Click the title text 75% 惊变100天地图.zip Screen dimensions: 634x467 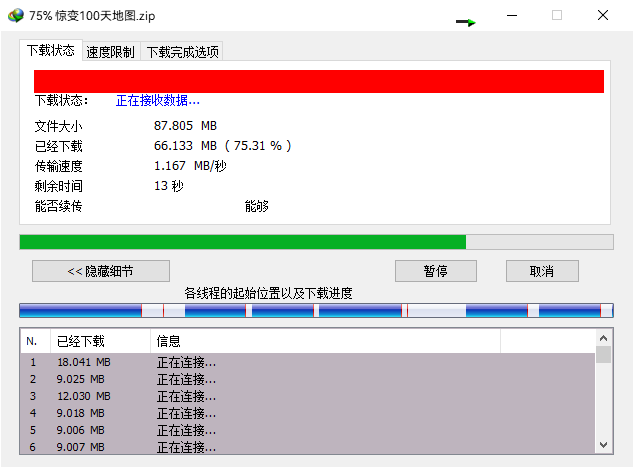[92, 16]
